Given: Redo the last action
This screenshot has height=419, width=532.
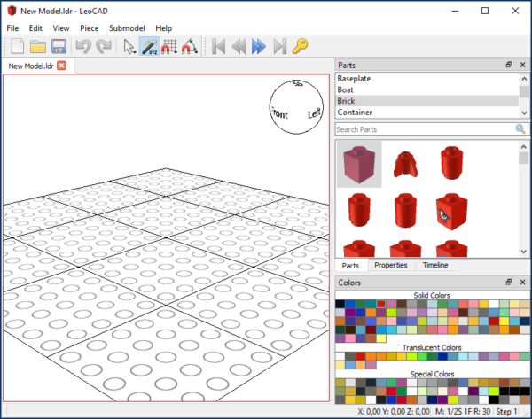Looking at the screenshot, I should 104,46.
